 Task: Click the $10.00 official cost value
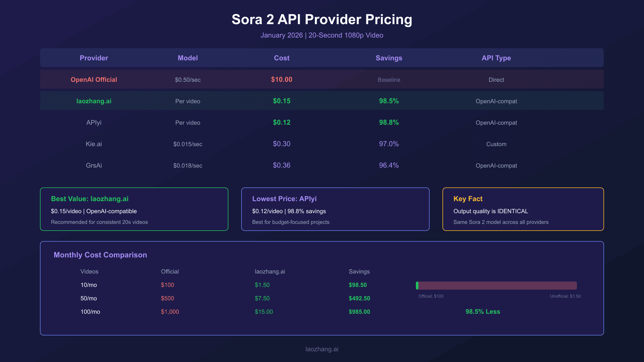tap(281, 80)
